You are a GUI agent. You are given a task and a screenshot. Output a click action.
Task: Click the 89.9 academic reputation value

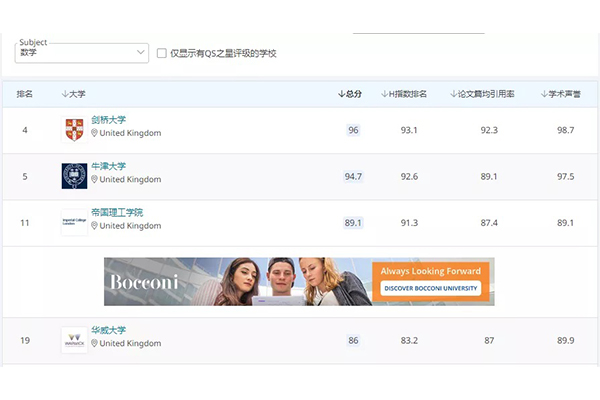pyautogui.click(x=566, y=340)
